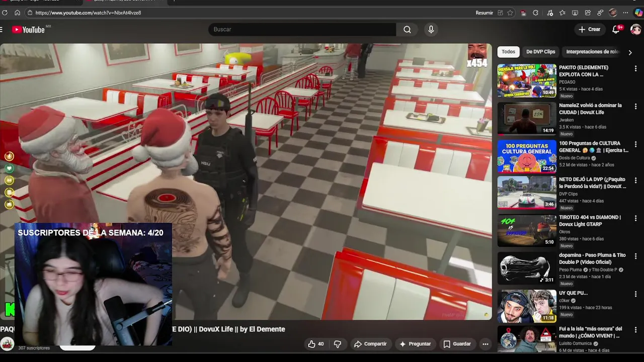
Task: Dislike the video with thumbs down
Action: [x=338, y=344]
